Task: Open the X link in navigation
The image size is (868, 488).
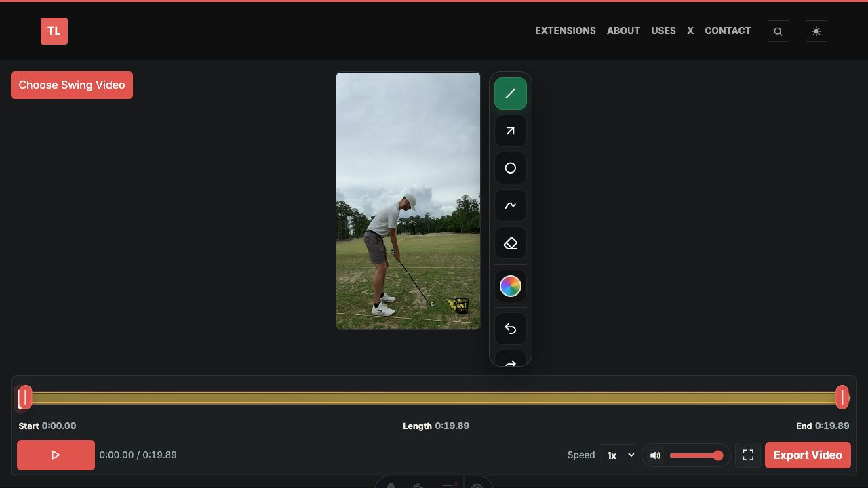Action: pos(690,30)
